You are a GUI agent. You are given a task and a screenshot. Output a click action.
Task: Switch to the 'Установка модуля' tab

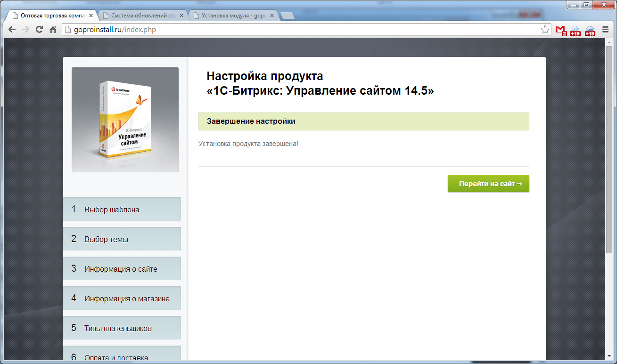pos(233,16)
